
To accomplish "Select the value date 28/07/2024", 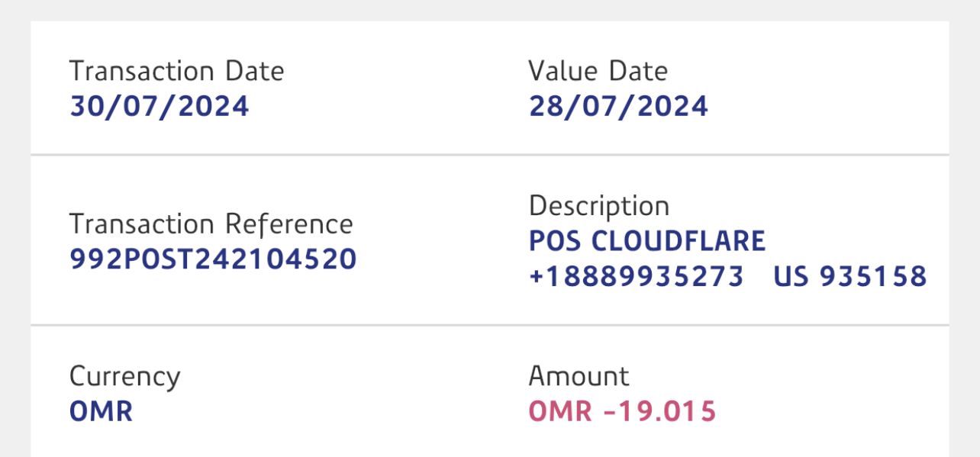I will 618,106.
